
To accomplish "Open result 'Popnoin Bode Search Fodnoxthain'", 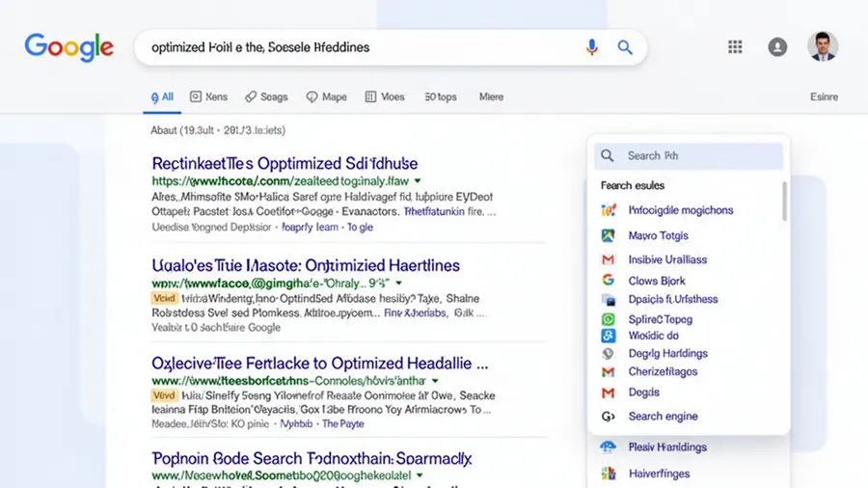I will click(x=312, y=459).
